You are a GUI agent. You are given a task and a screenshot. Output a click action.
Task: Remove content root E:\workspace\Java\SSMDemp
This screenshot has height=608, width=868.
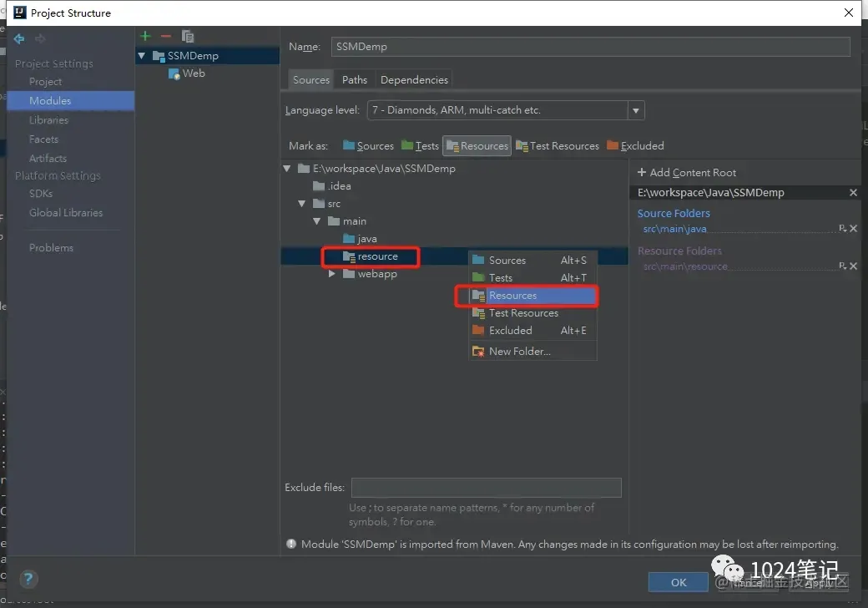853,192
